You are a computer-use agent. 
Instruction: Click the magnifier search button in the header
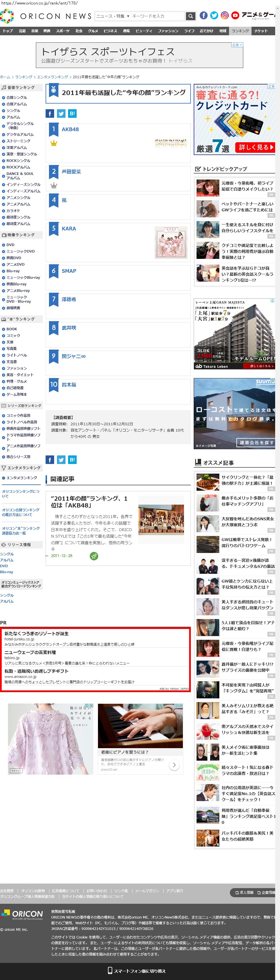[x=191, y=16]
